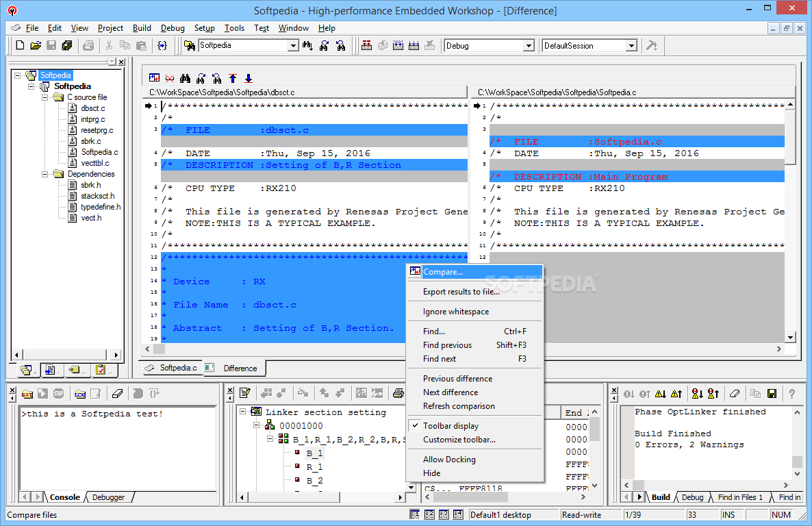Select Refresh comparison menu entry
The width and height of the screenshot is (812, 526).
475,405
